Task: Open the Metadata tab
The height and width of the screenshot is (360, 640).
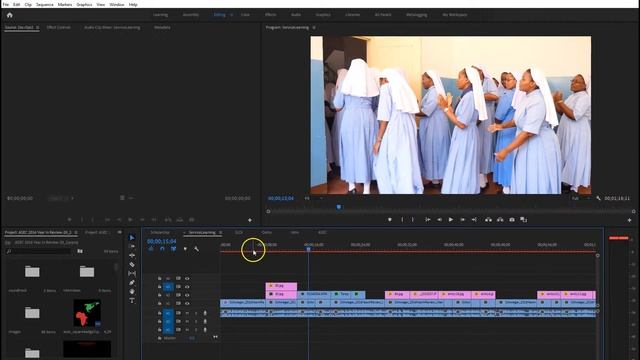Action: click(x=162, y=27)
